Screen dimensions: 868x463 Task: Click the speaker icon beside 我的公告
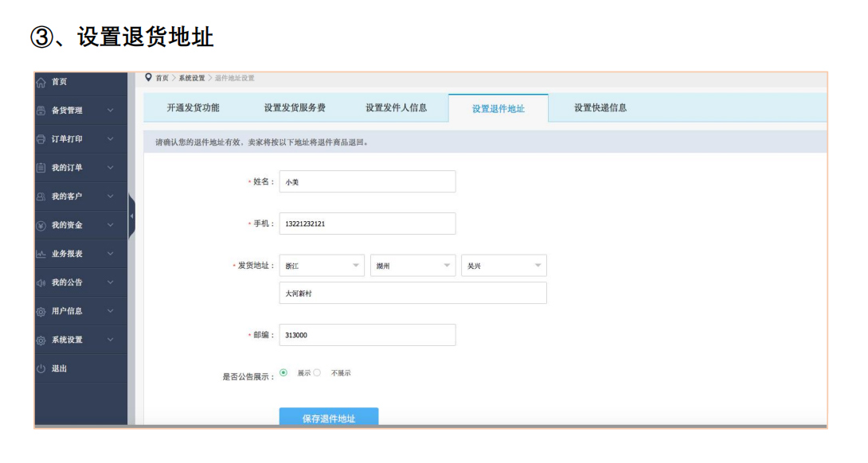tap(41, 282)
